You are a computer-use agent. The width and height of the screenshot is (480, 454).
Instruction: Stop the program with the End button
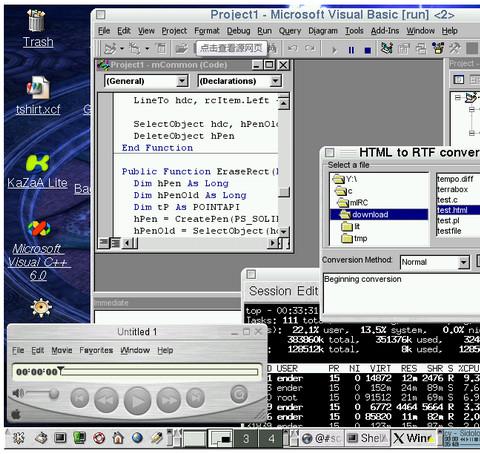(368, 50)
